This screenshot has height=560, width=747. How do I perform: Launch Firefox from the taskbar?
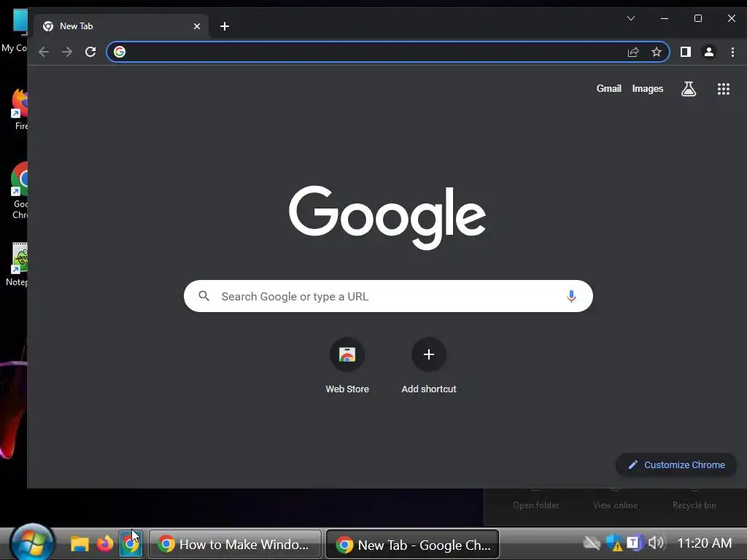point(105,543)
